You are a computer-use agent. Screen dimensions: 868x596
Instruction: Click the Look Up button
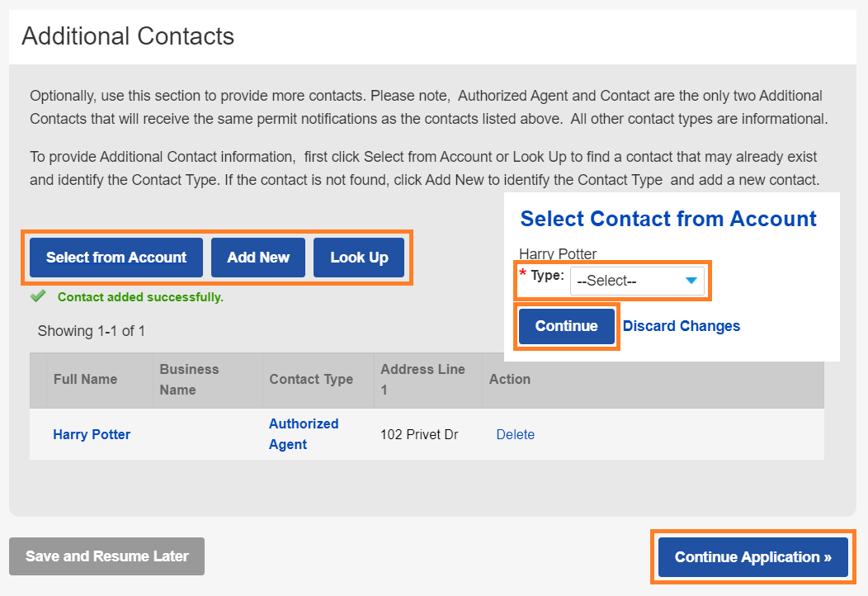point(359,258)
